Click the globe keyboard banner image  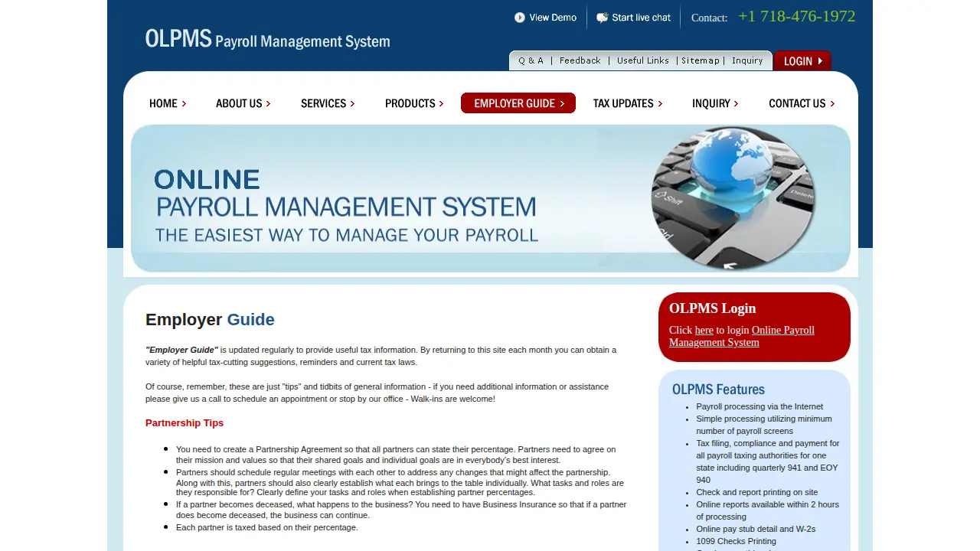pyautogui.click(x=733, y=198)
